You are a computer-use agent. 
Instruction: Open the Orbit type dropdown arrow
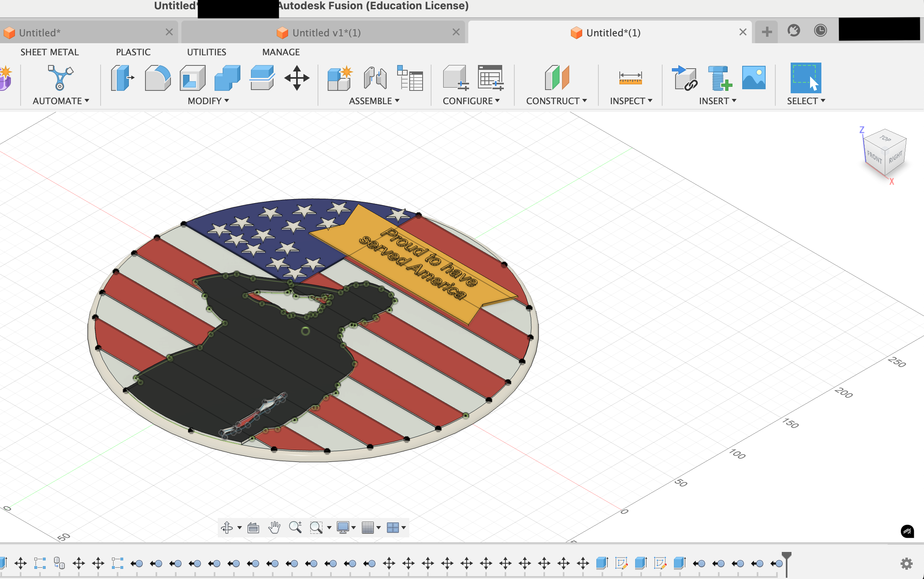click(x=240, y=528)
